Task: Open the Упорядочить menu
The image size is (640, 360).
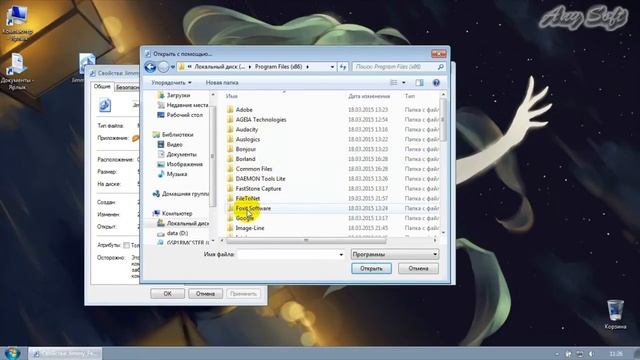Action: point(171,82)
